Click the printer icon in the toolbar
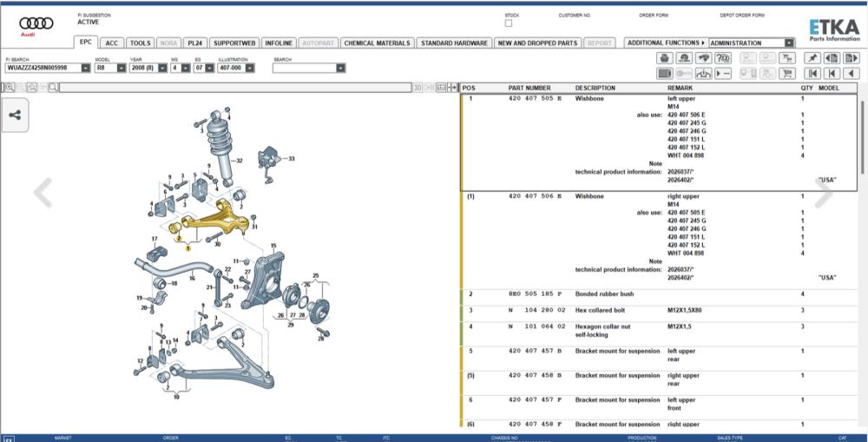This screenshot has height=442, width=868. [x=665, y=58]
